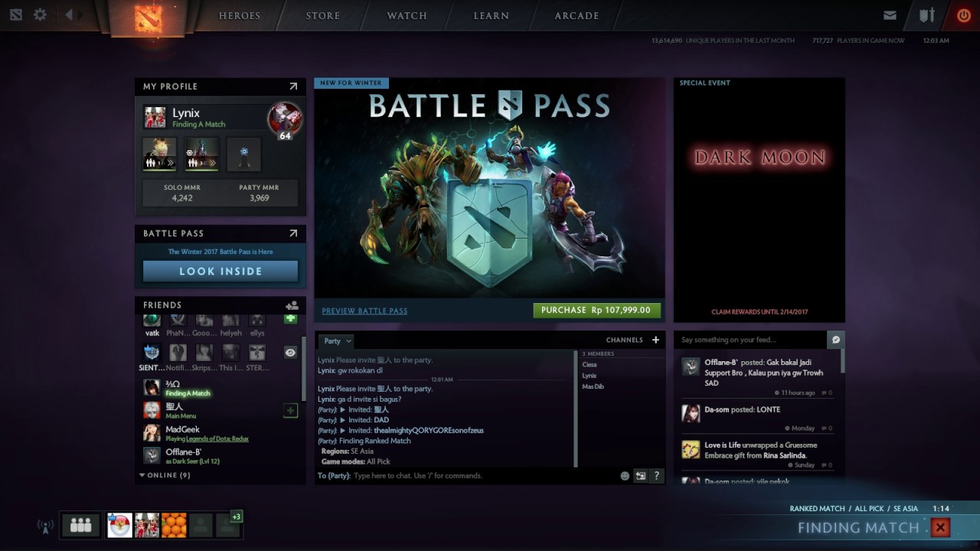Click the third featured hero slot
Viewport: 980px width, 551px height.
[x=244, y=154]
